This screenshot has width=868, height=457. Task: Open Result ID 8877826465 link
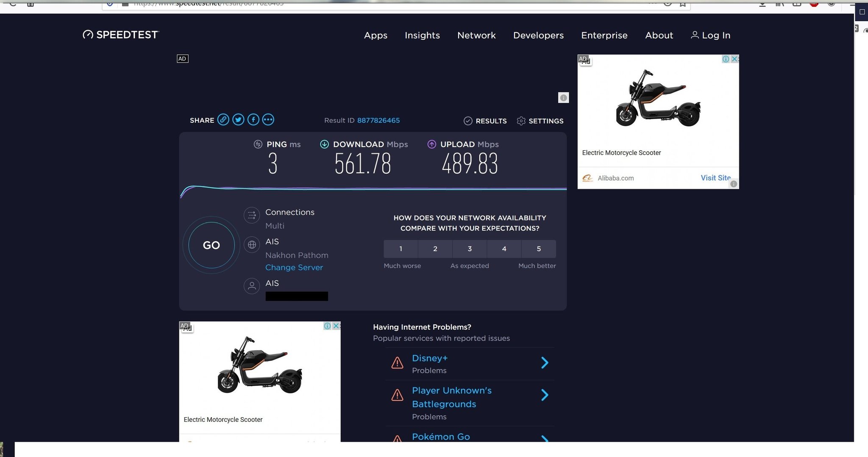(378, 121)
